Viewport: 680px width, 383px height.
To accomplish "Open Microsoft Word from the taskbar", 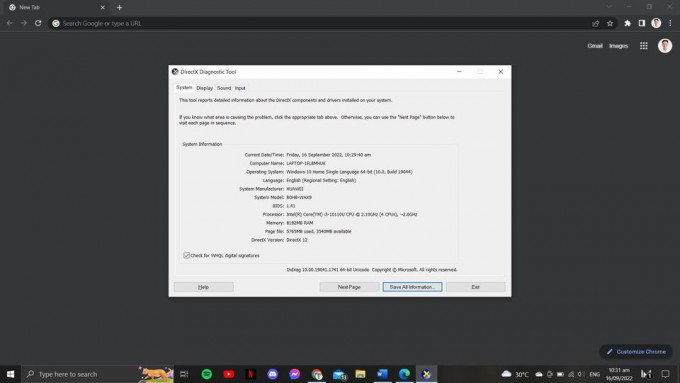I will [x=382, y=374].
